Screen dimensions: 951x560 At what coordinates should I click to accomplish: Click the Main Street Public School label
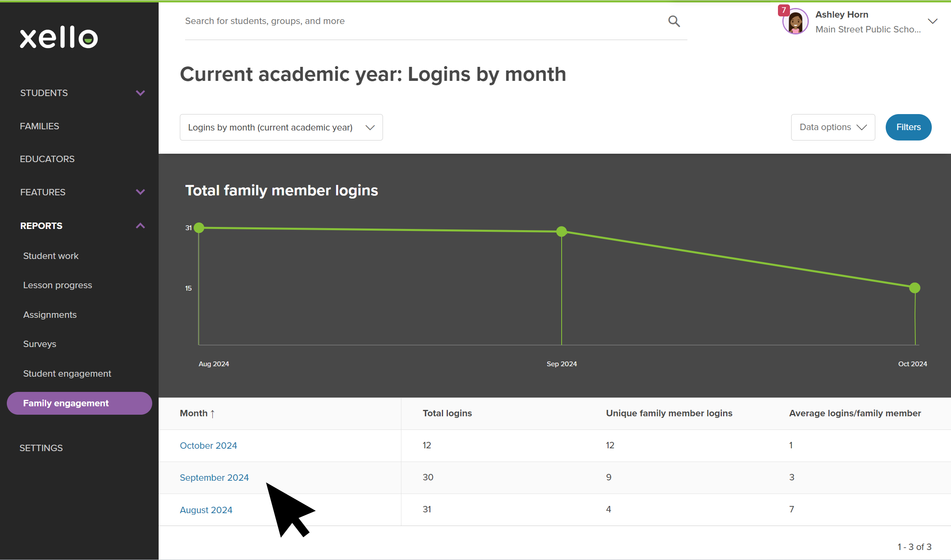coord(868,29)
